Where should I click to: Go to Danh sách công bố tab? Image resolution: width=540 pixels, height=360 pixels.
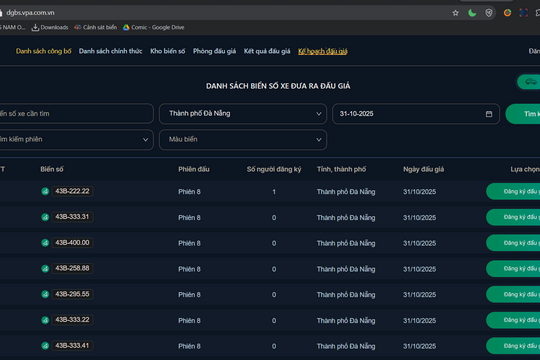[43, 51]
